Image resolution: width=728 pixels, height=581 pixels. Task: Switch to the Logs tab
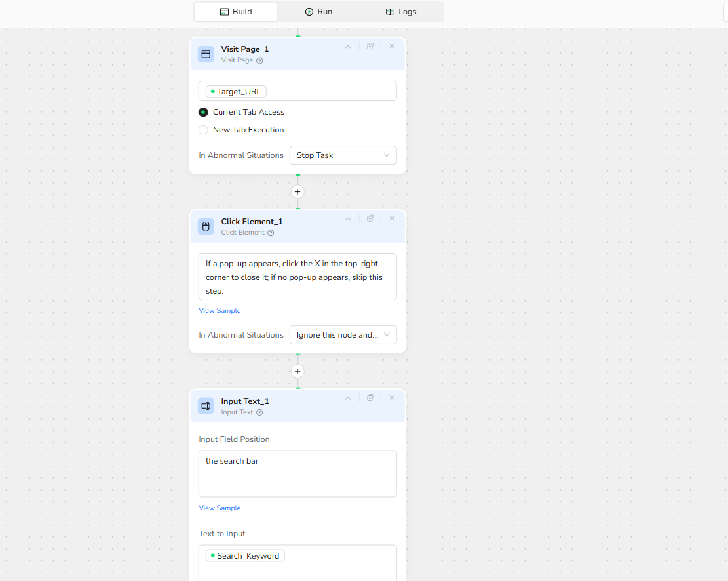pyautogui.click(x=401, y=12)
